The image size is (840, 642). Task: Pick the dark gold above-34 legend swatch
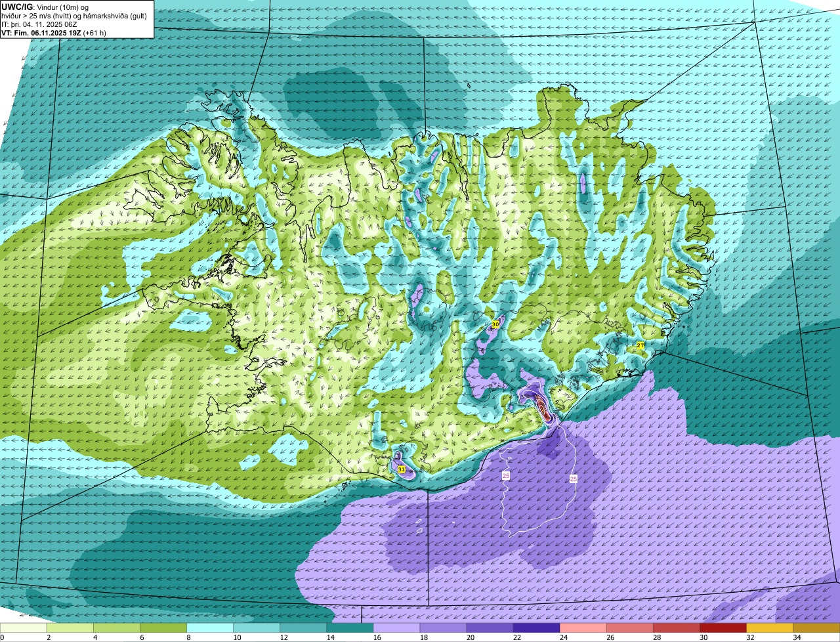tap(816, 628)
